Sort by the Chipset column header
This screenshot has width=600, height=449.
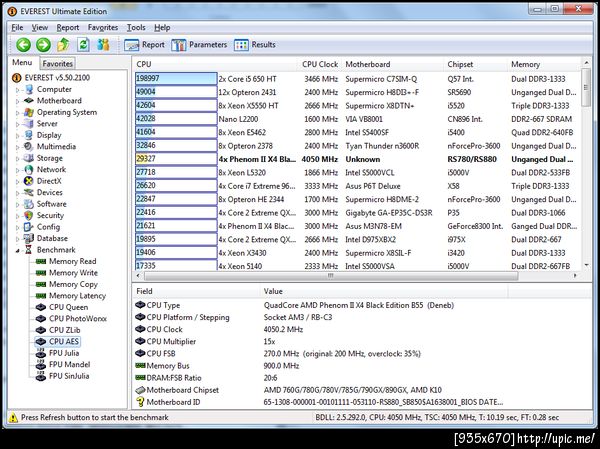pos(476,64)
